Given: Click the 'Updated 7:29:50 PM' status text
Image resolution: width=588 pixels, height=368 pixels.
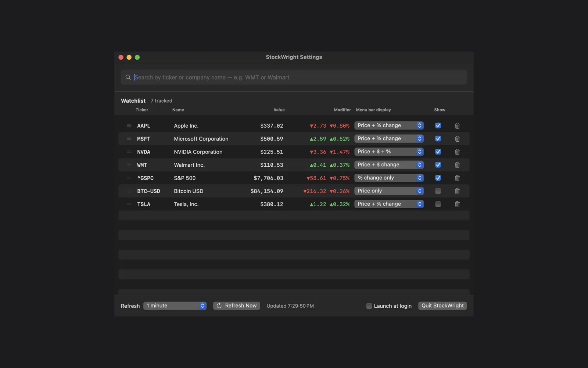Looking at the screenshot, I should coord(290,306).
